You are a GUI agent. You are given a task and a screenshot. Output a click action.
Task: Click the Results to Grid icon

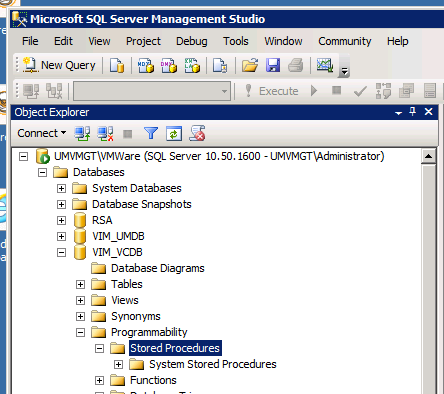(x=430, y=91)
